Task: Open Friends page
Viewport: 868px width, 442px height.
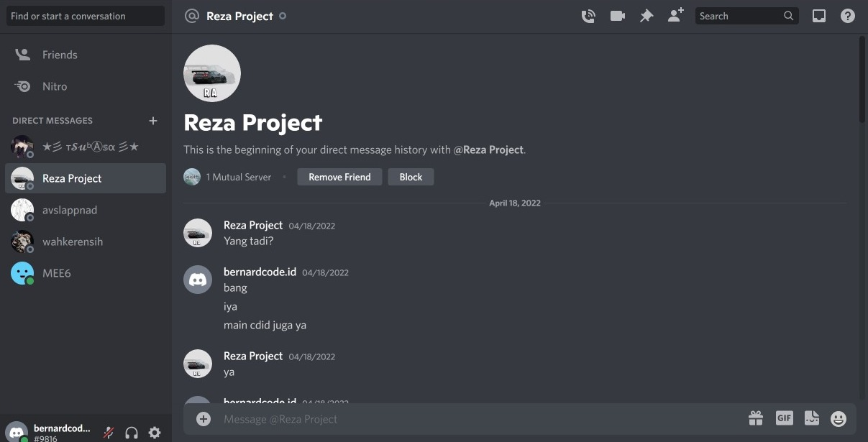Action: click(x=86, y=55)
